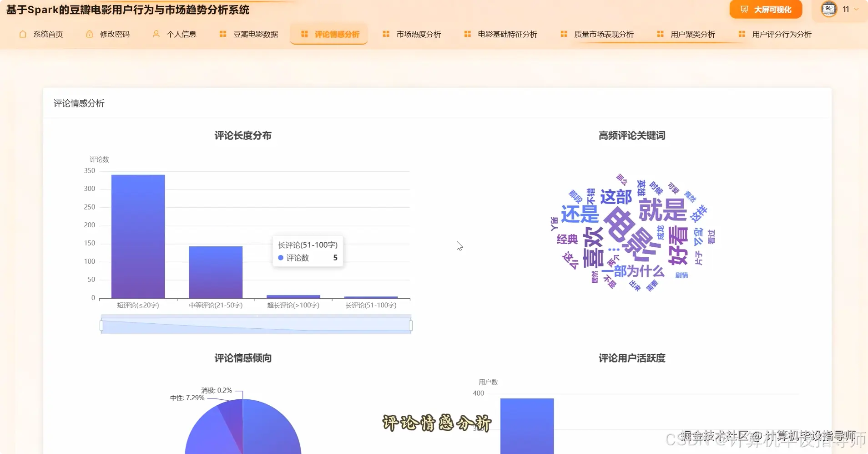Click the 短评论(≤20字) axis label
This screenshot has height=454, width=868.
coord(138,305)
